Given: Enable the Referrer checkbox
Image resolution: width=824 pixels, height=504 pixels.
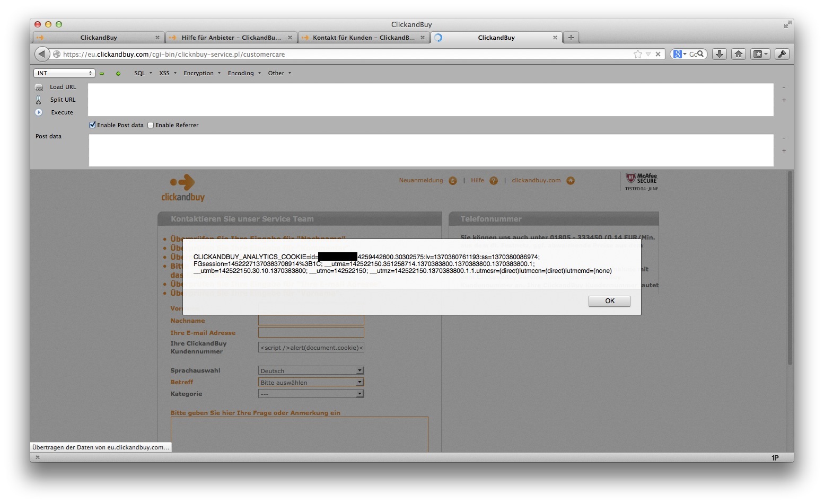Looking at the screenshot, I should pyautogui.click(x=151, y=125).
